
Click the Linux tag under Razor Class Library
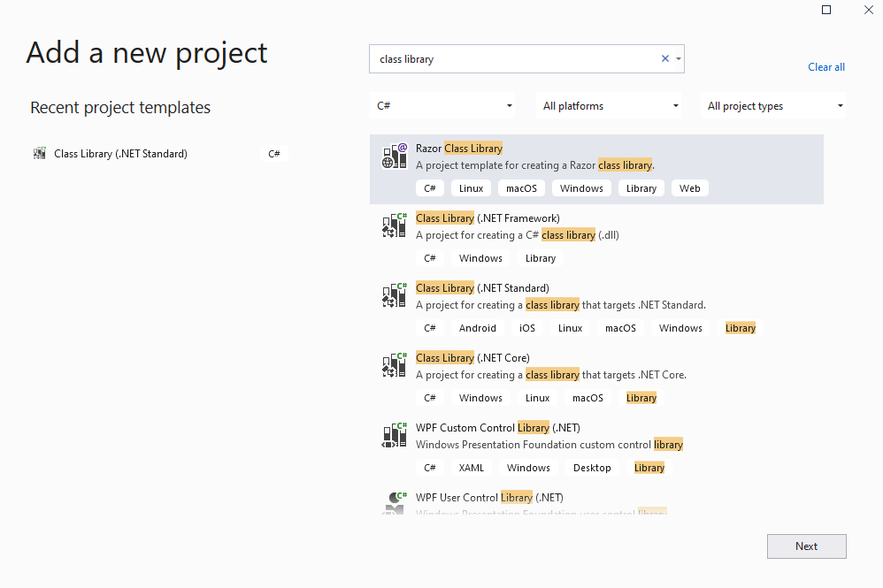471,188
